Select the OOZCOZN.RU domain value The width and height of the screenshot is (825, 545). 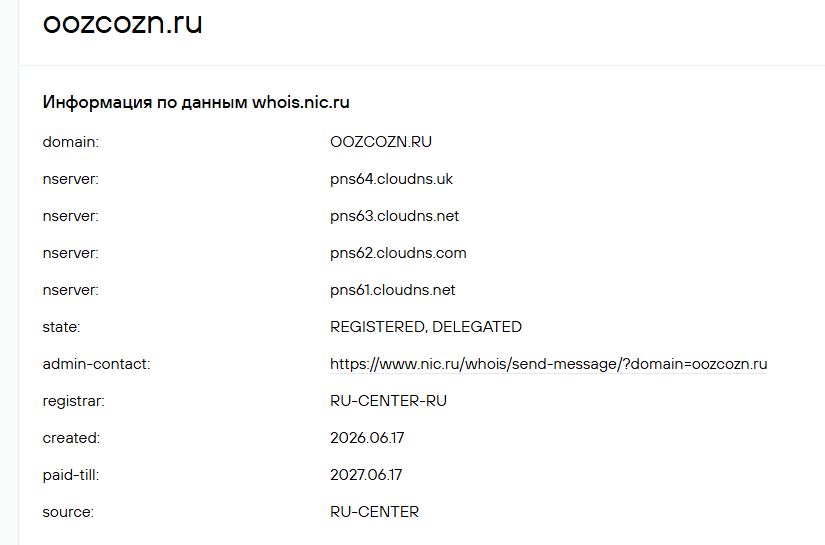(381, 142)
